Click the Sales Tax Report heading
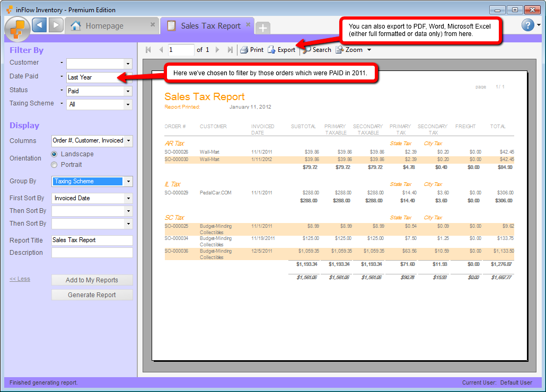Screen dimensions: 546x392 click(205, 97)
